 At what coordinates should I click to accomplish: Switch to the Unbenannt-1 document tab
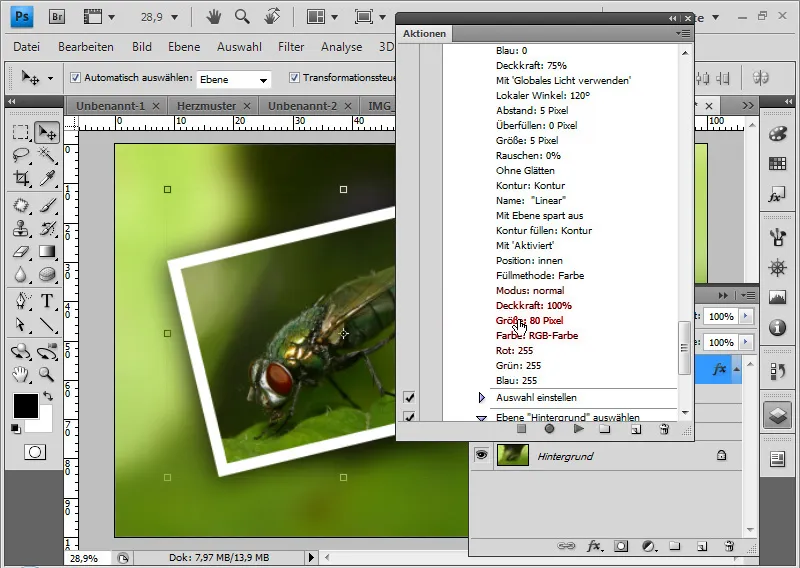pos(111,106)
